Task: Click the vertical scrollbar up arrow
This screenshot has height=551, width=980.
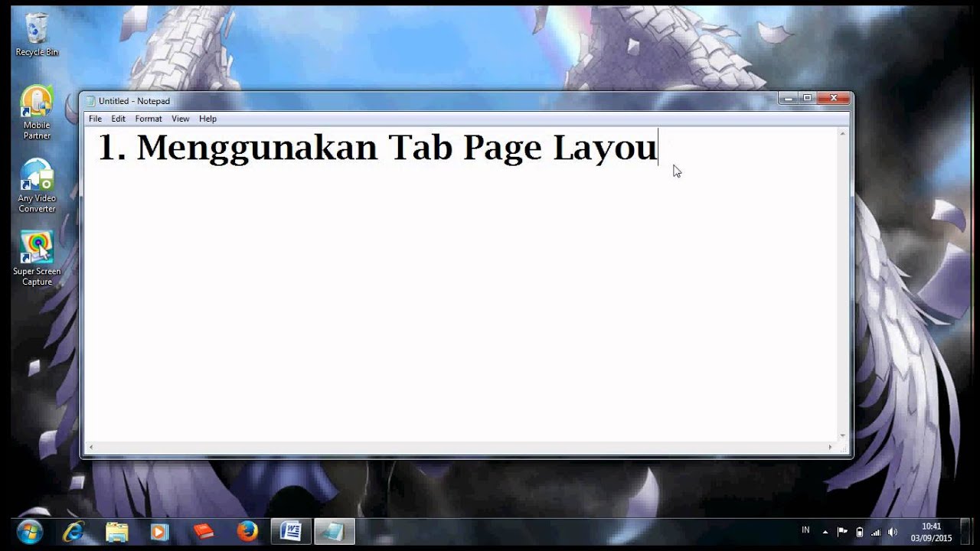Action: tap(843, 134)
